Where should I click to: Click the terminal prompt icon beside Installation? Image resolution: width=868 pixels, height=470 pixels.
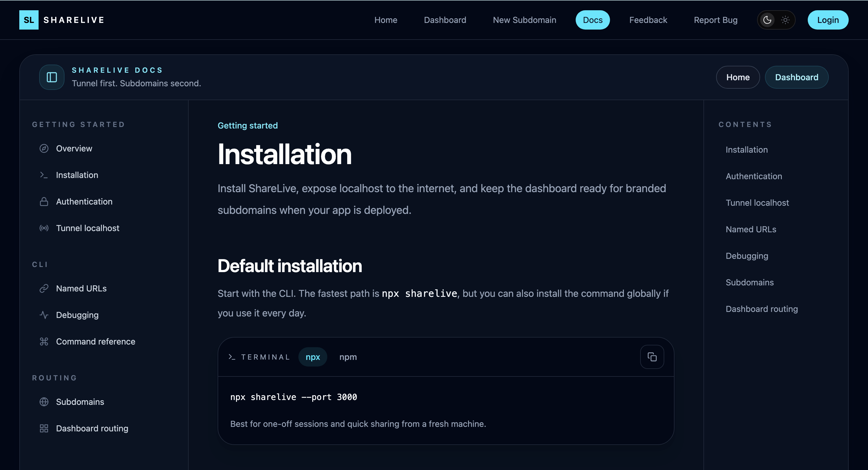44,175
